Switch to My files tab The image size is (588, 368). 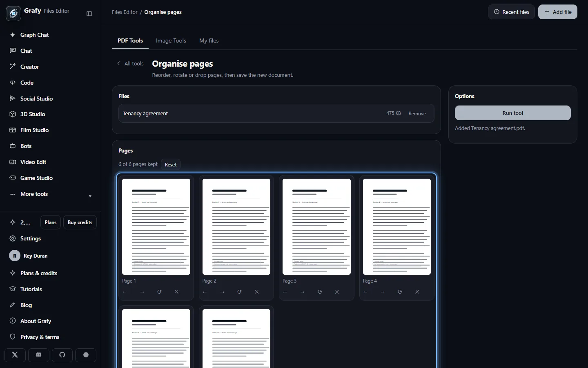point(209,40)
